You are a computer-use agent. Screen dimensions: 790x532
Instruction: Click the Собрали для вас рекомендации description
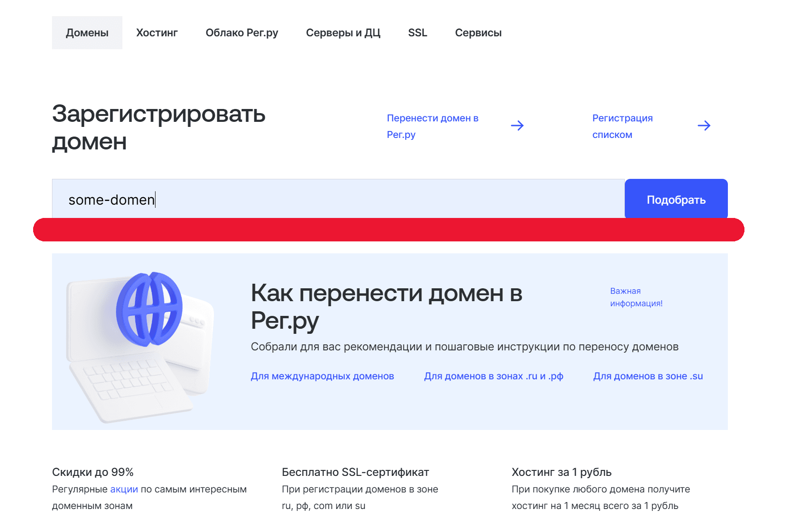[x=465, y=347]
